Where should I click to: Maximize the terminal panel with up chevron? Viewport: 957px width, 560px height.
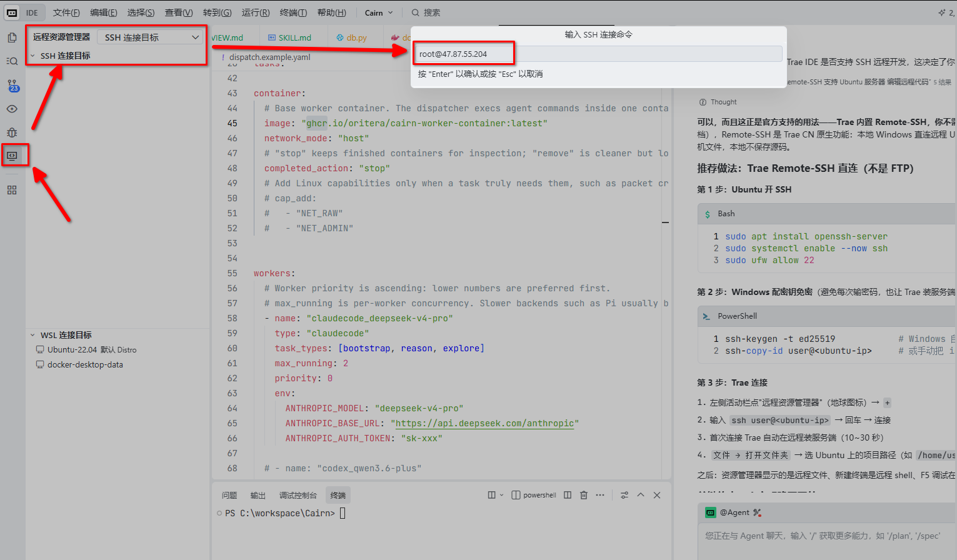point(641,495)
